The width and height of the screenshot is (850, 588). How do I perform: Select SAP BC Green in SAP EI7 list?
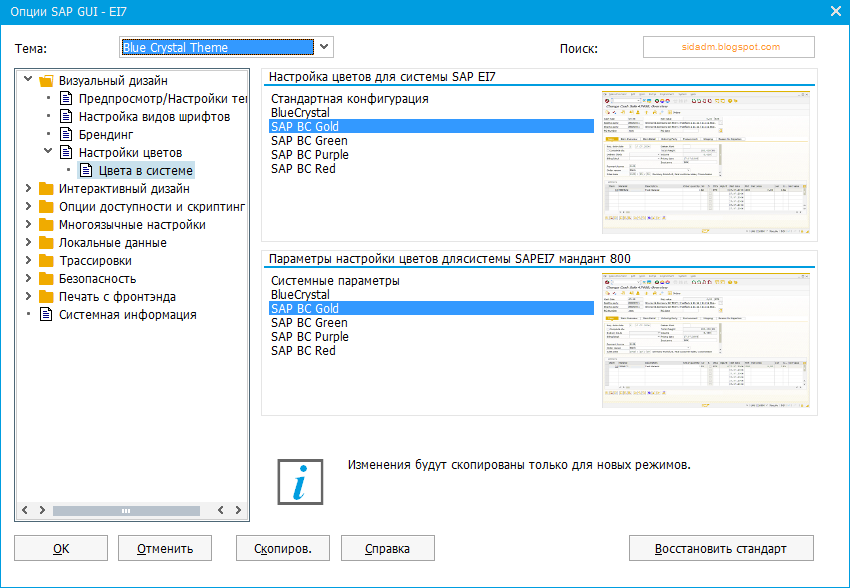[309, 140]
